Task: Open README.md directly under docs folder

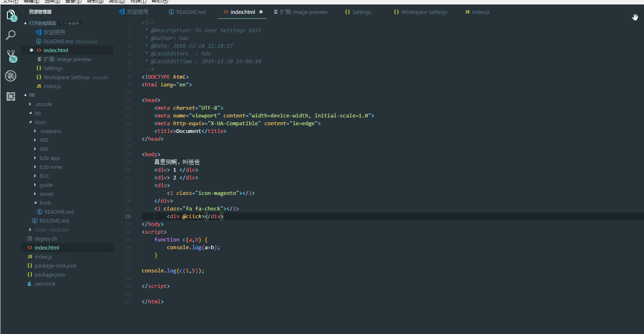Action: pos(54,221)
